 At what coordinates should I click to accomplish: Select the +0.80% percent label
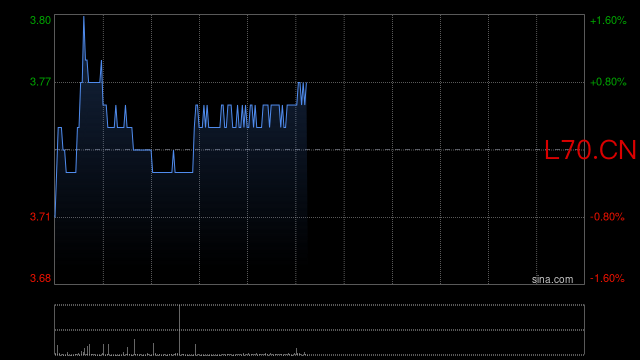608,82
